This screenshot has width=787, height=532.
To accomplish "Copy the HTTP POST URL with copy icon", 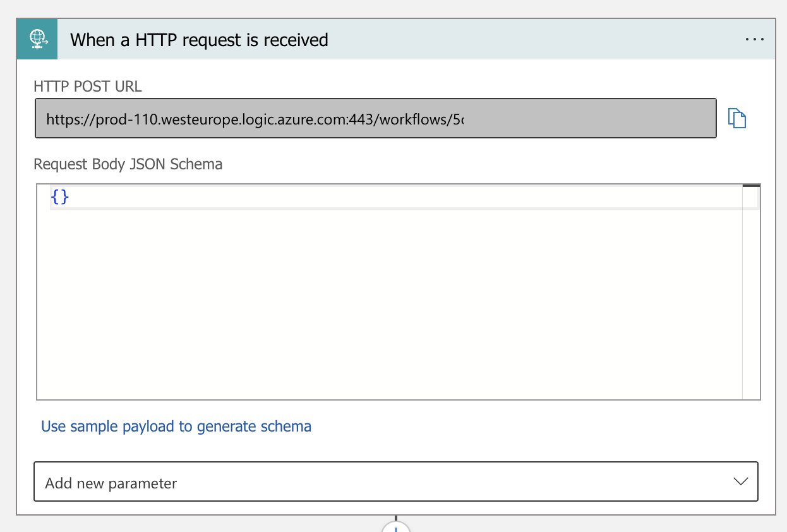I will click(737, 118).
